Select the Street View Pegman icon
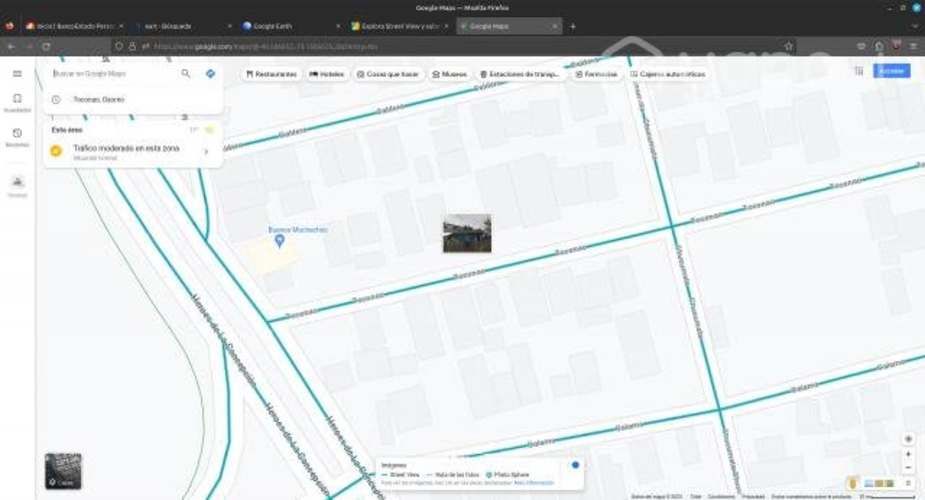 (852, 483)
